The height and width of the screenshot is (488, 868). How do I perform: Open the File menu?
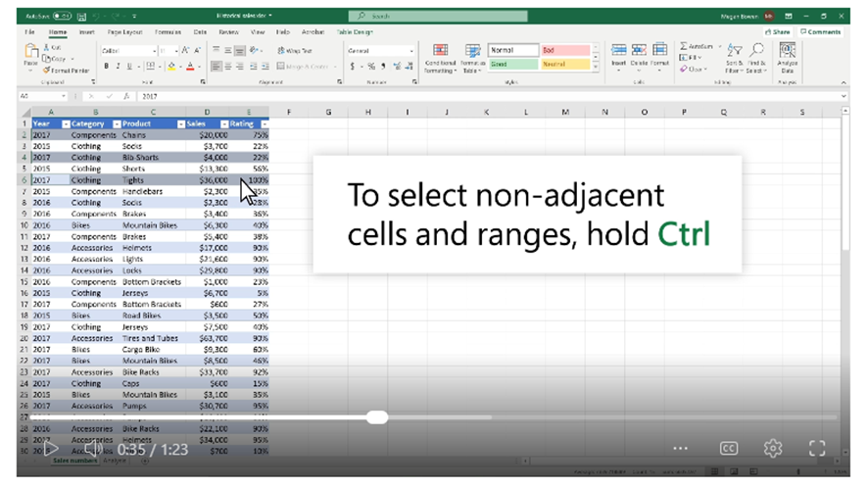[x=30, y=32]
